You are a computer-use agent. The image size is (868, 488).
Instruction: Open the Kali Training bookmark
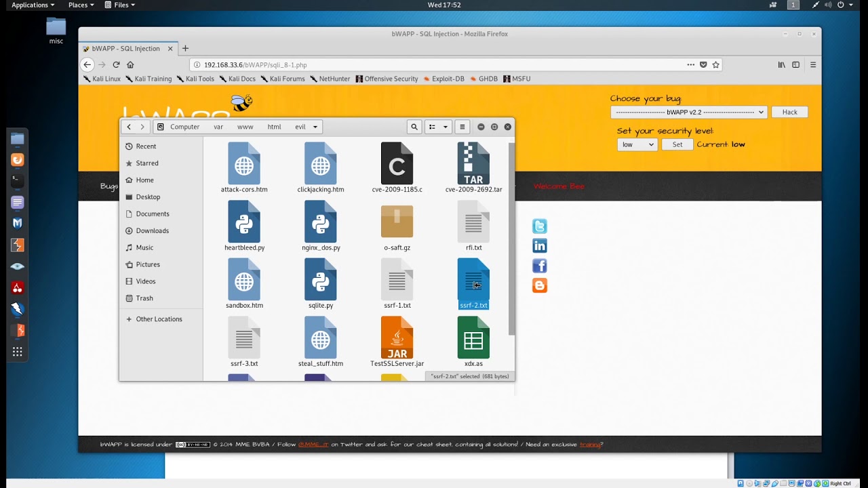149,79
